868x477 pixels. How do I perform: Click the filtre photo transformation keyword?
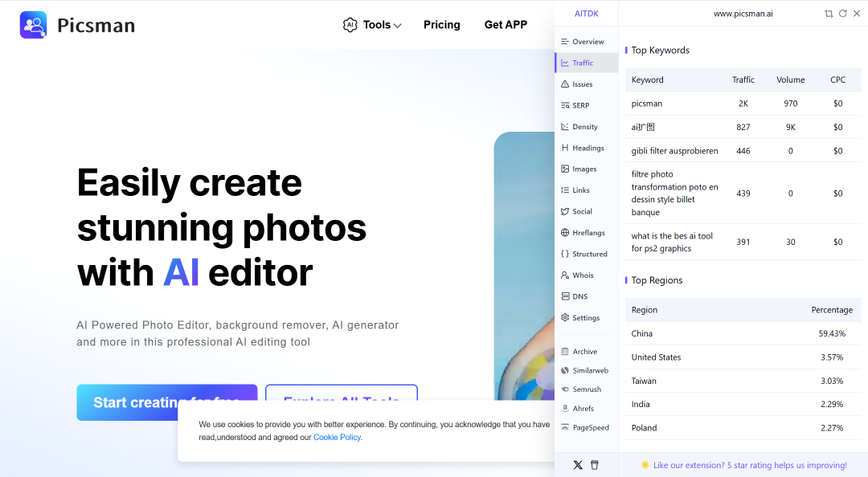pyautogui.click(x=675, y=193)
